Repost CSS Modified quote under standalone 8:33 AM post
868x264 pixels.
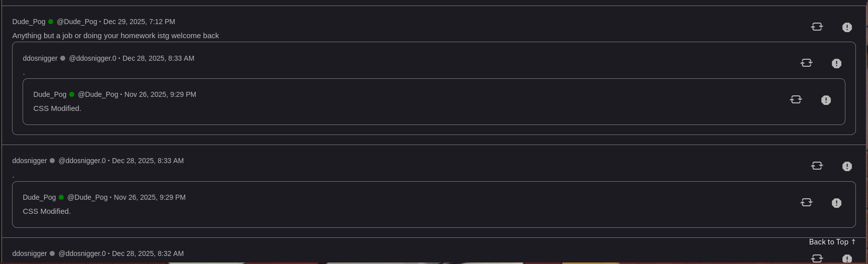coord(806,202)
